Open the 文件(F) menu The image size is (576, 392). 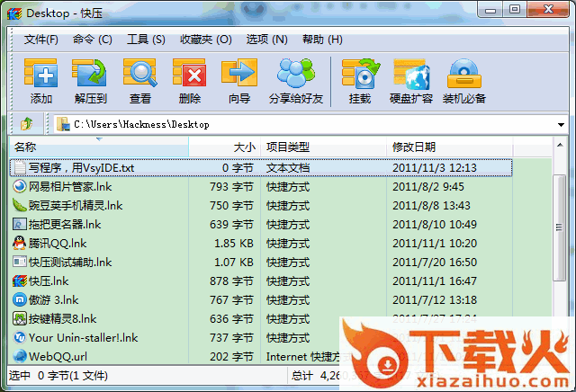(x=40, y=40)
